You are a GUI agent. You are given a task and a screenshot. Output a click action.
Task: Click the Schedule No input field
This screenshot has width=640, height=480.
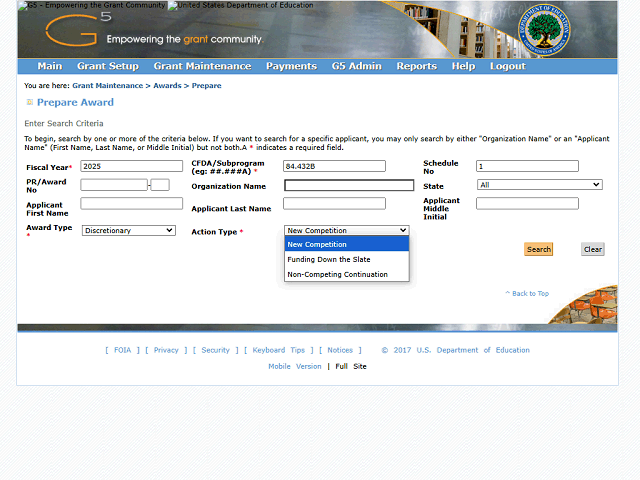pyautogui.click(x=527, y=166)
